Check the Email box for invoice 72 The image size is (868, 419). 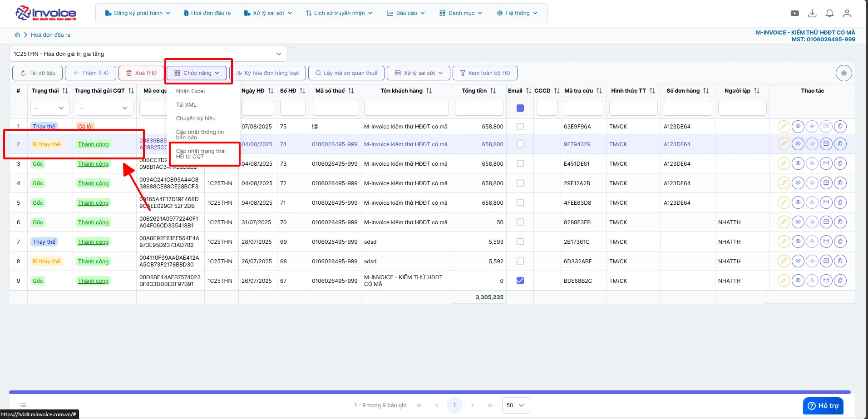[520, 183]
